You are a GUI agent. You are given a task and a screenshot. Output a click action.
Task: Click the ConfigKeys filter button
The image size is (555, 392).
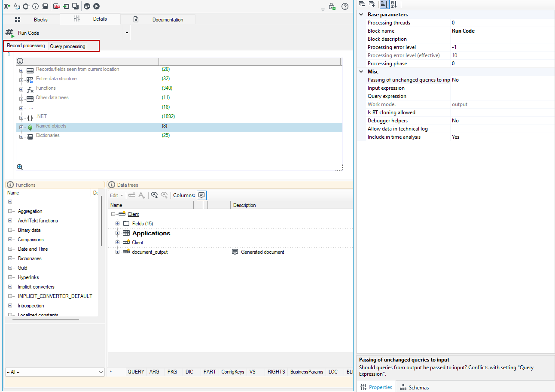coord(233,372)
